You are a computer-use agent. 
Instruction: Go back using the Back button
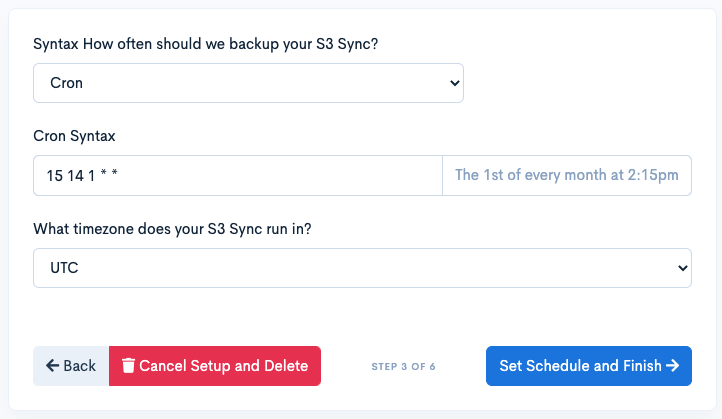71,366
